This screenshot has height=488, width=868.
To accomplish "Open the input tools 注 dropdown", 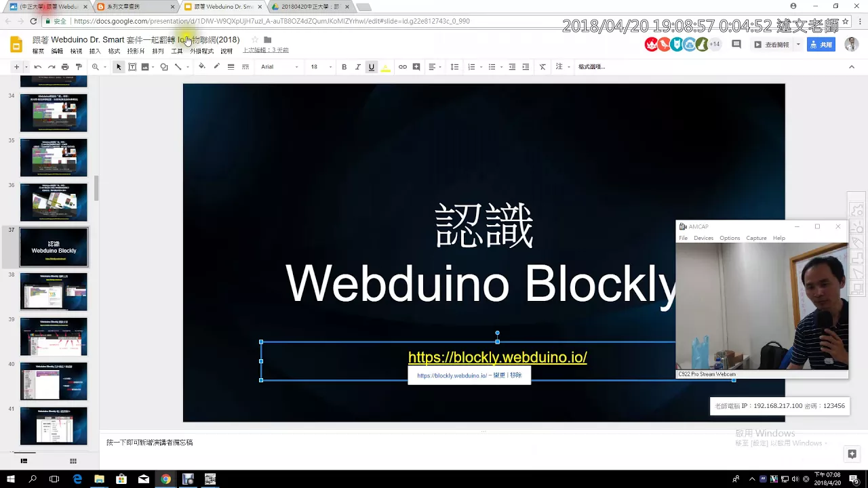I will tap(561, 67).
